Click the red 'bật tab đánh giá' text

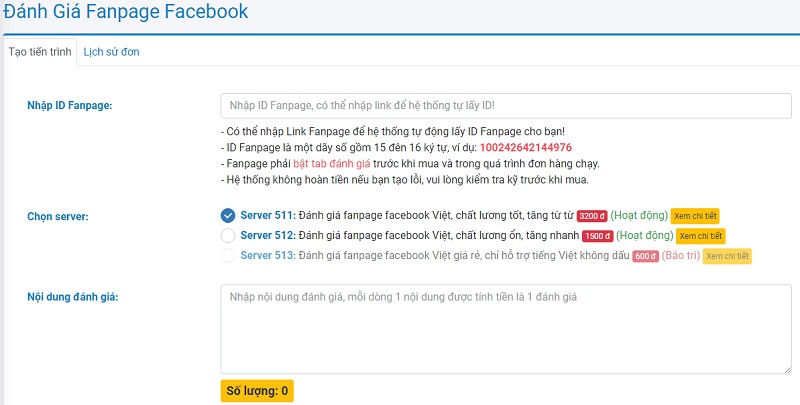coord(332,164)
